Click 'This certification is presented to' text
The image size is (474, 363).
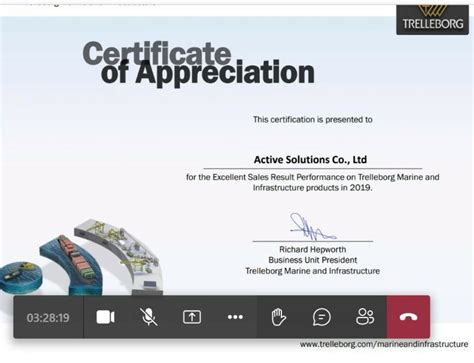click(313, 120)
